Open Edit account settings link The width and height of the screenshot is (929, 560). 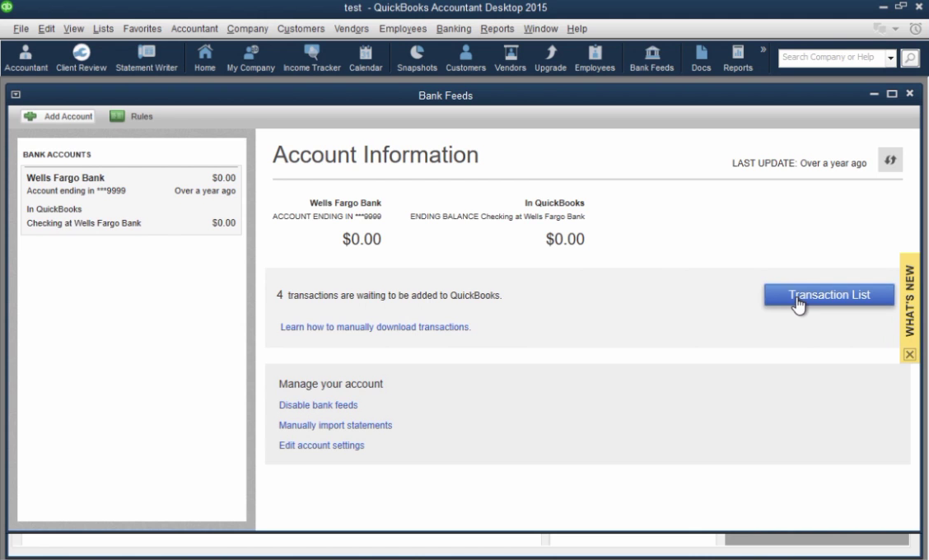click(322, 446)
